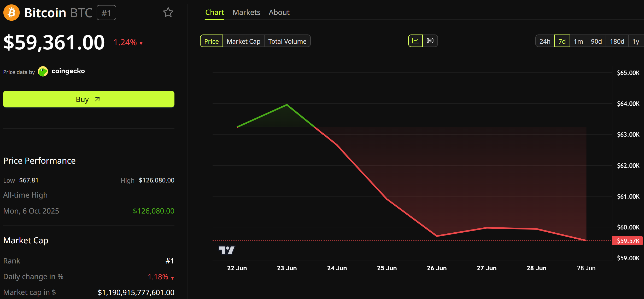Click the 1.18% daily change value

click(x=158, y=277)
